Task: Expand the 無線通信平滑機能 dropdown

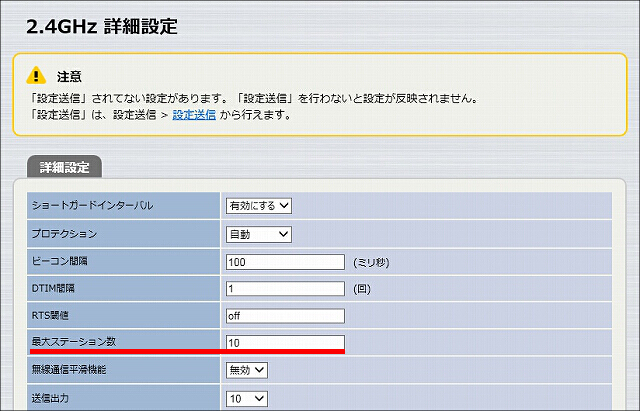Action: (x=247, y=370)
